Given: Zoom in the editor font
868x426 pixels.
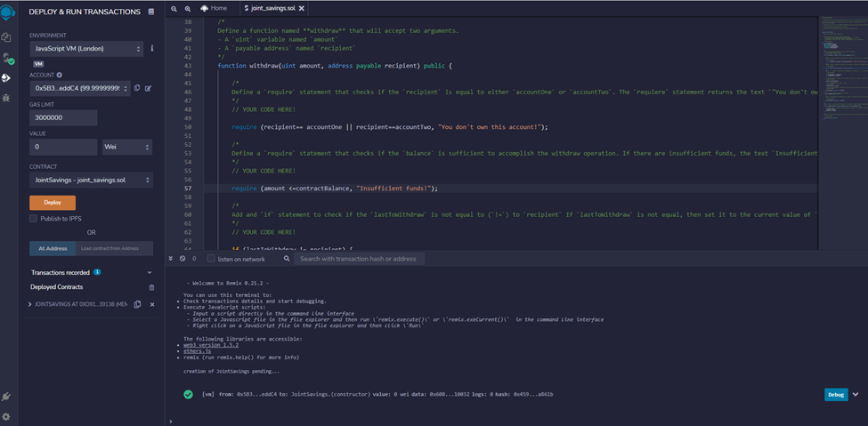Looking at the screenshot, I should [188, 8].
